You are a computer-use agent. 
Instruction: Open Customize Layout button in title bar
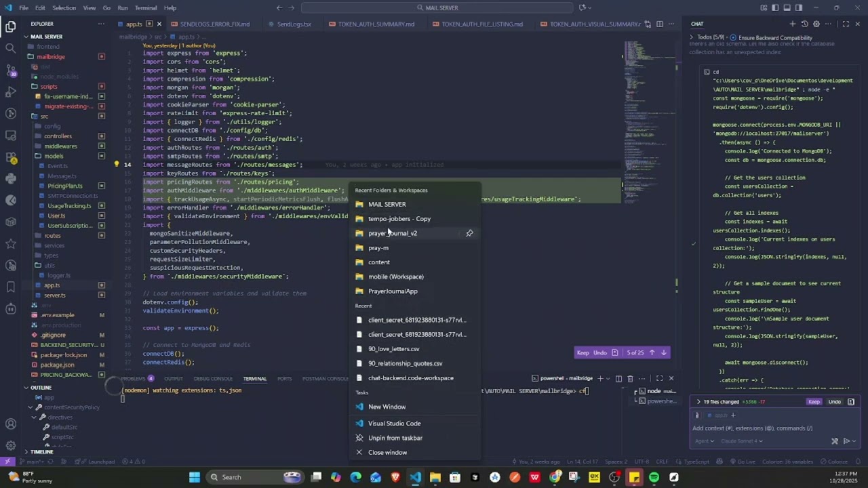click(764, 7)
